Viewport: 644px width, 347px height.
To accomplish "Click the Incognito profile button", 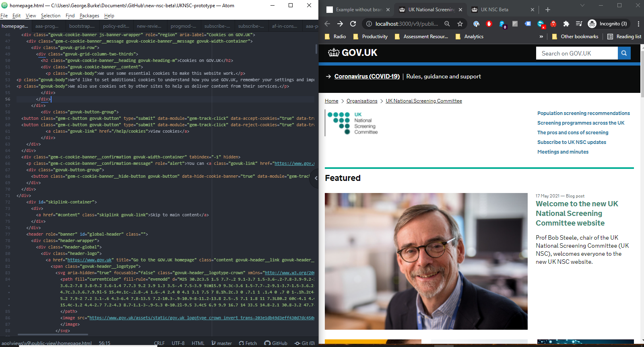I will point(608,24).
